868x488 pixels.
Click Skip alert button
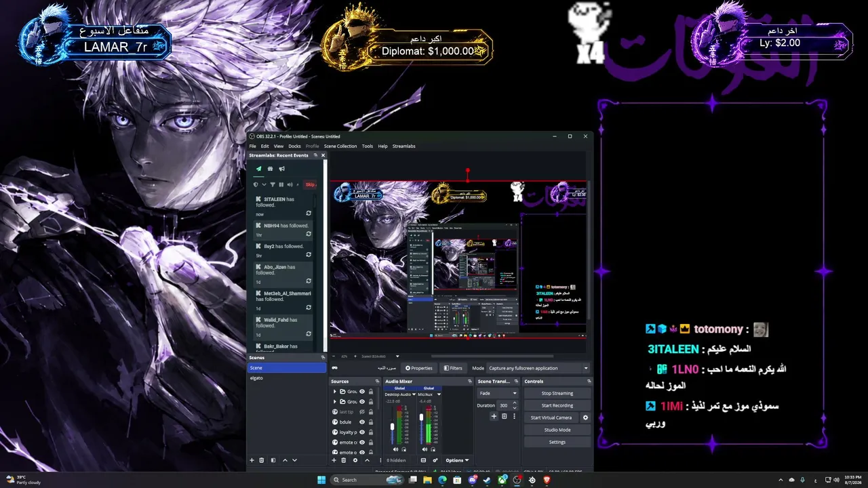[x=310, y=184]
